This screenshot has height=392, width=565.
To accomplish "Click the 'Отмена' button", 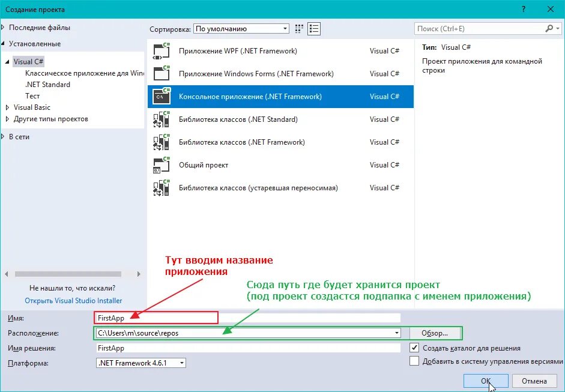I will [534, 381].
